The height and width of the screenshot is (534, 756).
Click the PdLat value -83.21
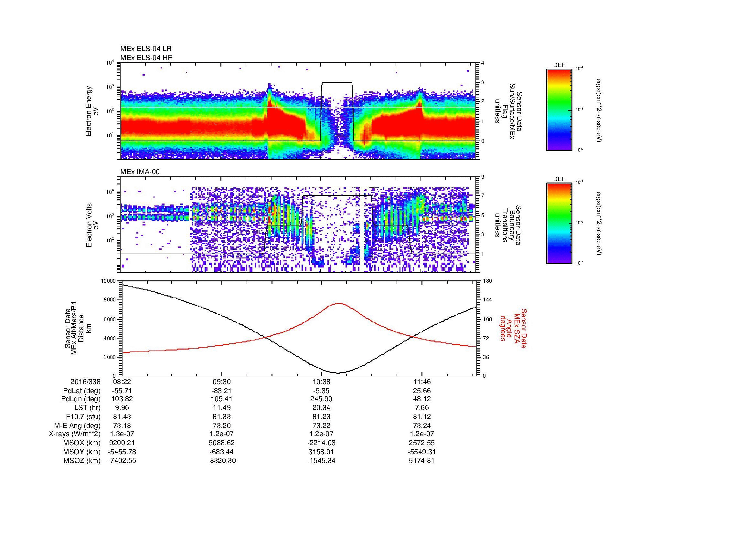(x=222, y=391)
